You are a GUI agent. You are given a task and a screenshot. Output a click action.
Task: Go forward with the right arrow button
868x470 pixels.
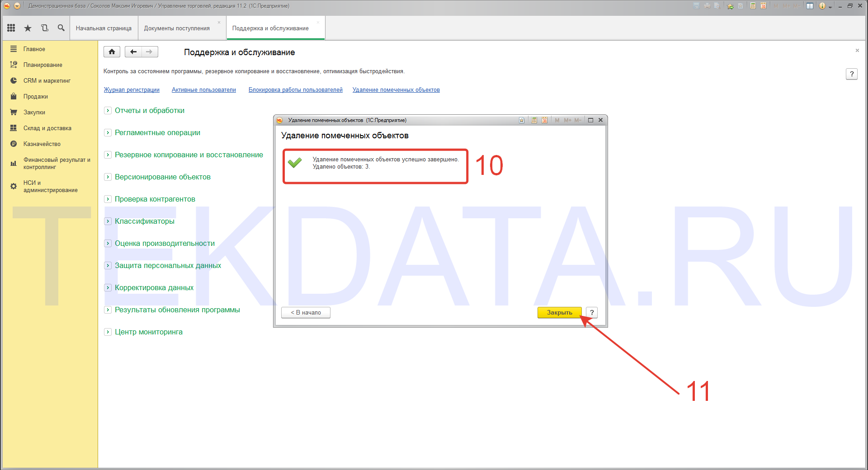150,52
